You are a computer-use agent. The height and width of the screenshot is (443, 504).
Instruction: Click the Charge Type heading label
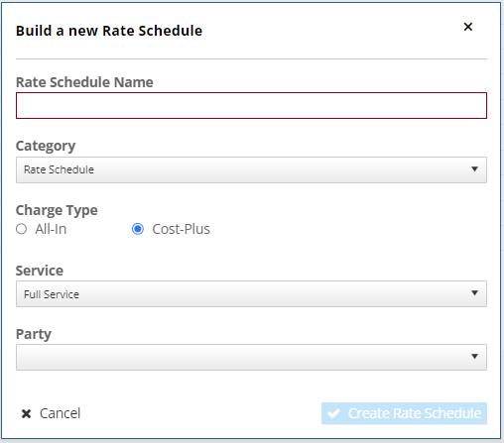[57, 210]
